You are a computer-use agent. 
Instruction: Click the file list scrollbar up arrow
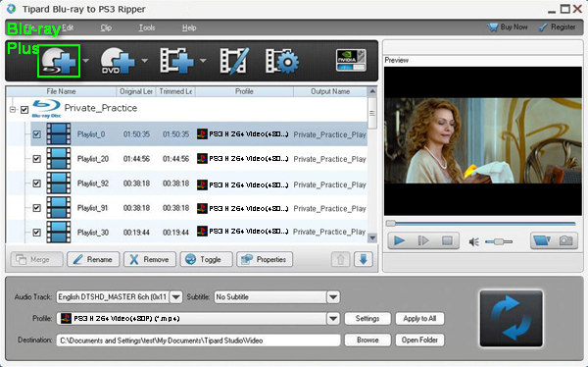pyautogui.click(x=372, y=91)
